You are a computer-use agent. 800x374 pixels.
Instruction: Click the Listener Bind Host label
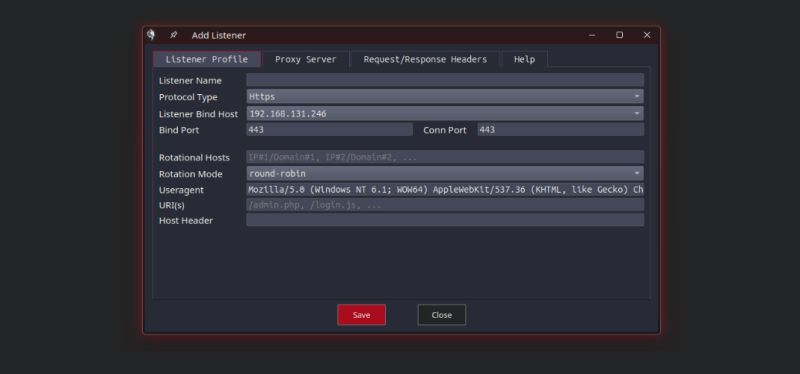(198, 114)
